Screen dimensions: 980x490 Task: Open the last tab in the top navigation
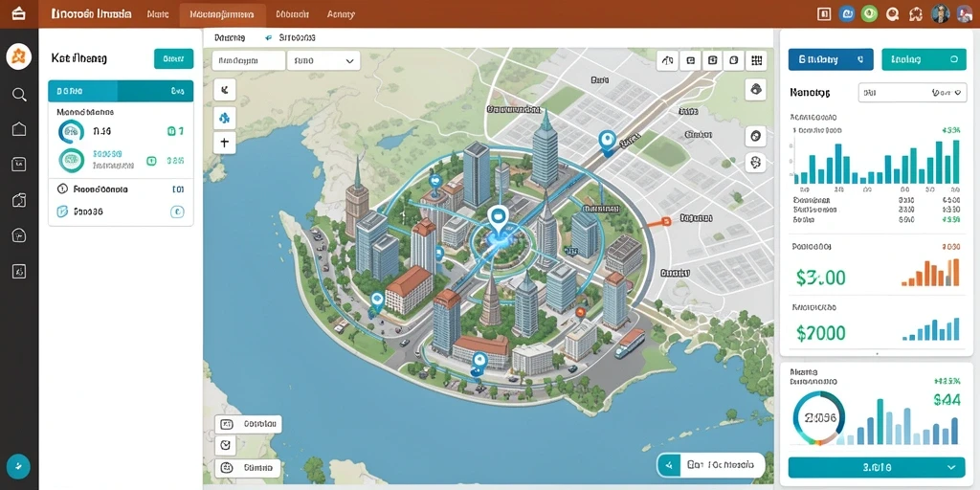341,13
